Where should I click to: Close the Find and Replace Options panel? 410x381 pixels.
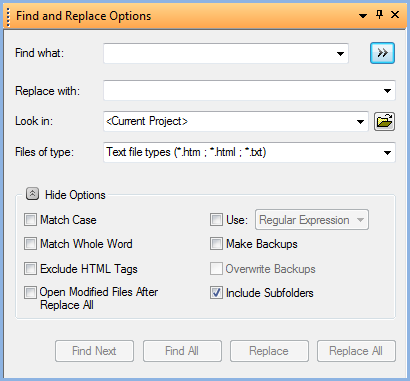point(395,15)
